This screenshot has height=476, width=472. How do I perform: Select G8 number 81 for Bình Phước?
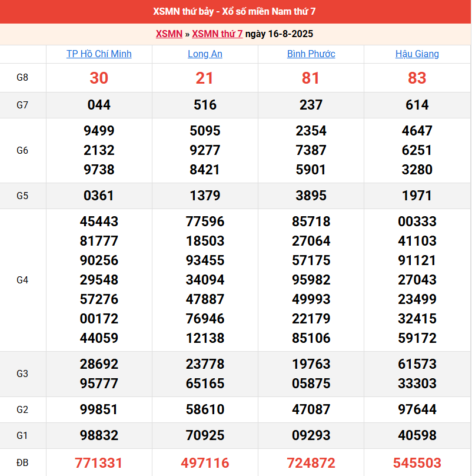point(311,78)
